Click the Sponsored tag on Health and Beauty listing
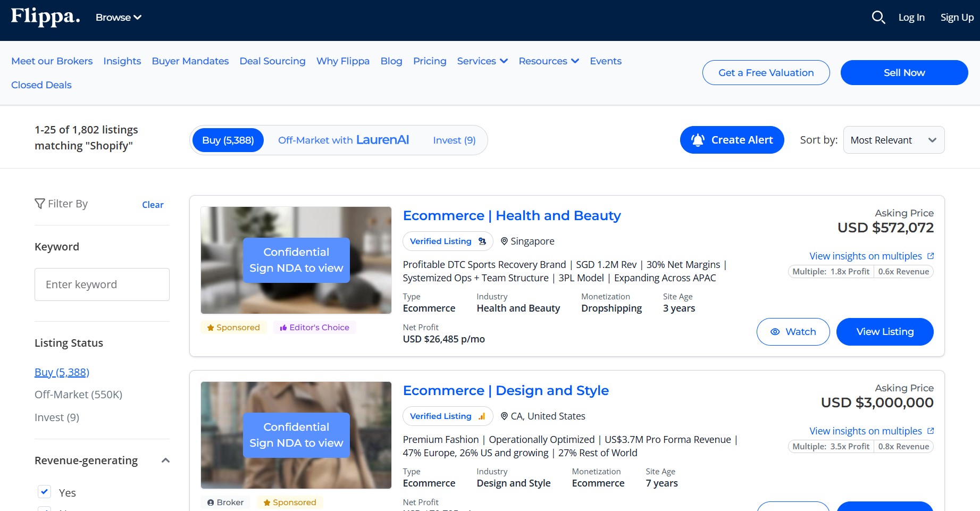This screenshot has width=980, height=511. click(233, 328)
